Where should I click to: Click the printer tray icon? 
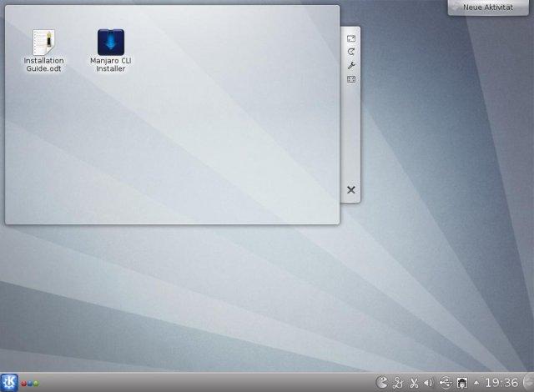click(461, 383)
